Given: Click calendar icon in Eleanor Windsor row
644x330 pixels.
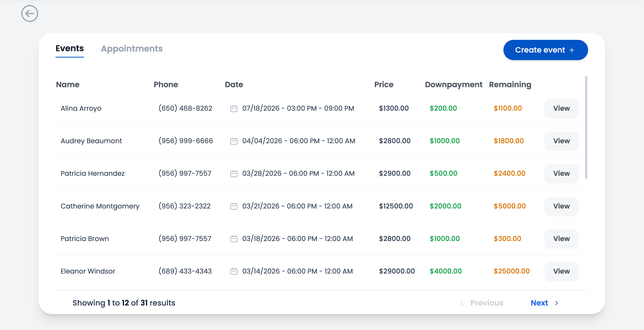Looking at the screenshot, I should coord(233,271).
